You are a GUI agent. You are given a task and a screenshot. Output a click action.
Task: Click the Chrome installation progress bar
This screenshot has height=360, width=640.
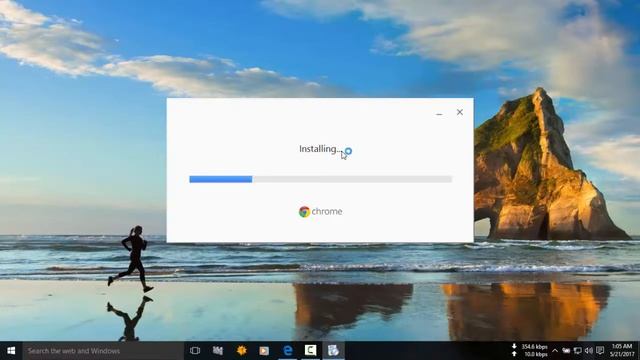pos(320,179)
